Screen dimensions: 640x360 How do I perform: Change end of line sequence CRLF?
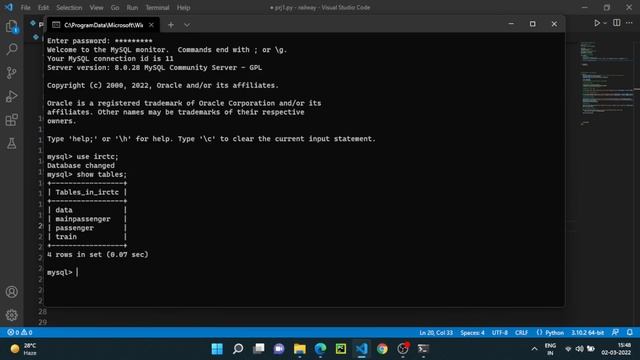521,333
